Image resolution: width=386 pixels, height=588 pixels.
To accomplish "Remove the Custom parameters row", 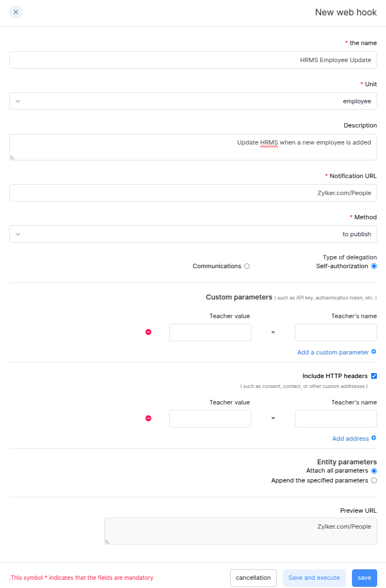I will 148,332.
